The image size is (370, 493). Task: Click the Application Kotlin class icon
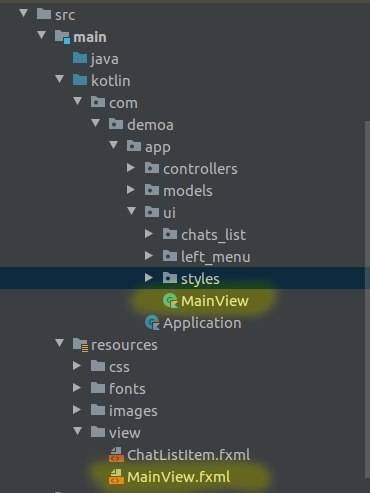pos(152,322)
